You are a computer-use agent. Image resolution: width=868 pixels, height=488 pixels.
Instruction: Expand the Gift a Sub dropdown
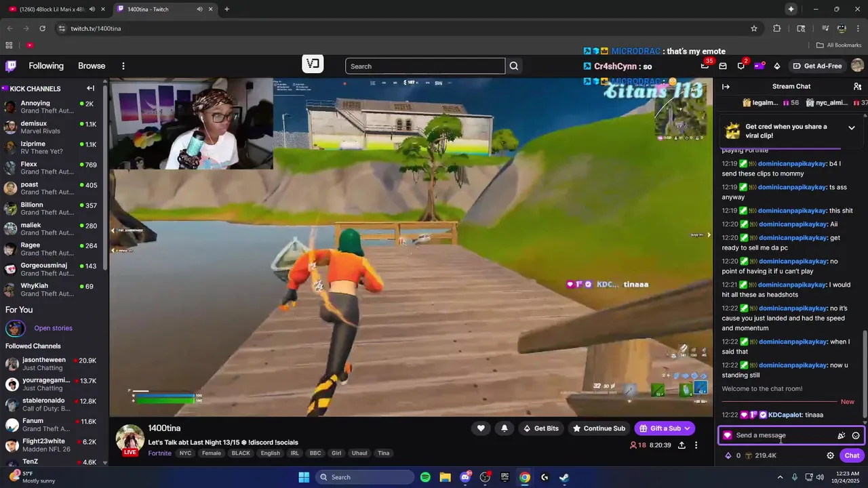click(x=687, y=428)
